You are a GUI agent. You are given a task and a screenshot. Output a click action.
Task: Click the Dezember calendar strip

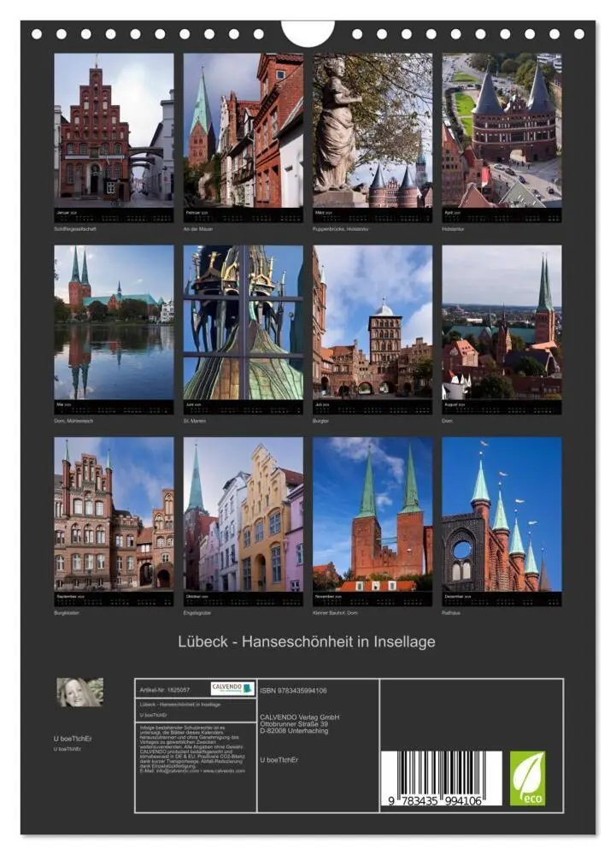point(502,599)
